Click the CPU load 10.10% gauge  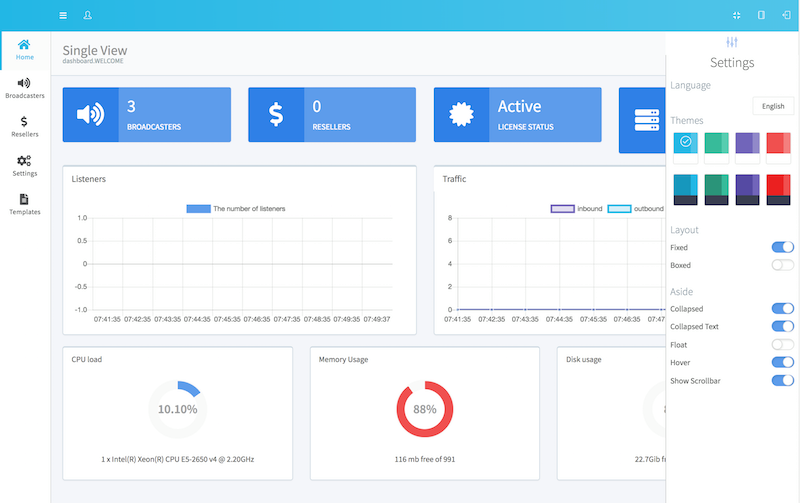click(178, 409)
